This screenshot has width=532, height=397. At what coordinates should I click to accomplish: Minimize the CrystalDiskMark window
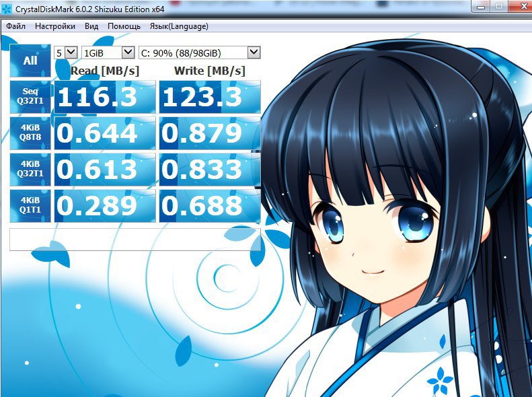click(x=481, y=7)
